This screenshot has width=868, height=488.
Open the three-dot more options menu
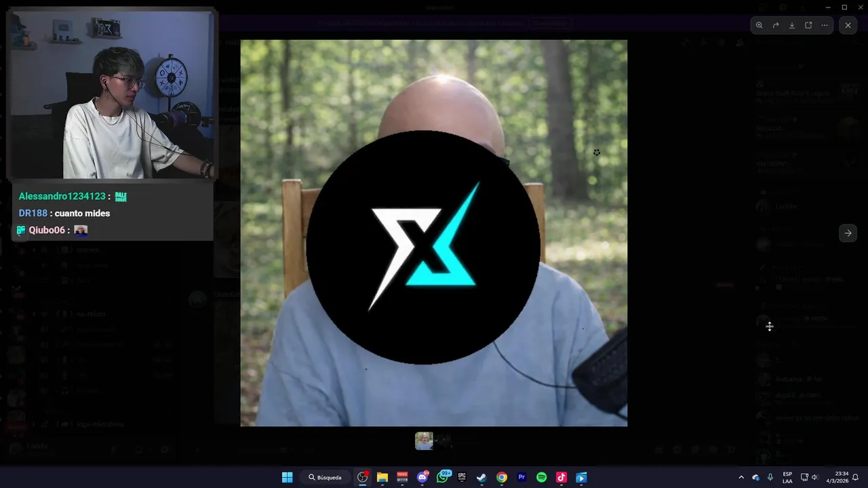825,25
